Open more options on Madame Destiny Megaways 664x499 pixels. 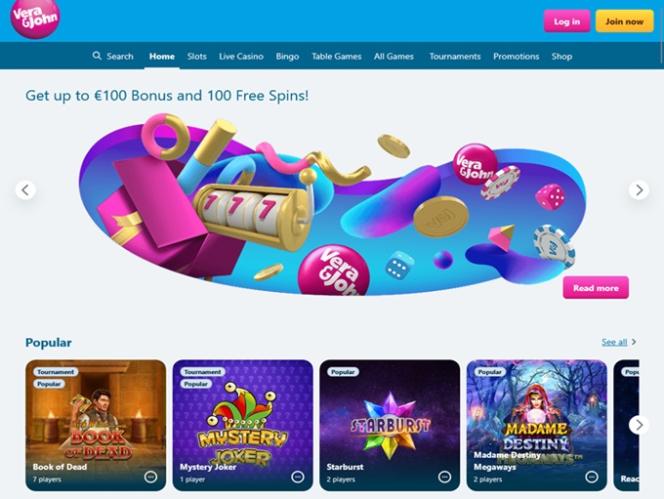click(592, 477)
